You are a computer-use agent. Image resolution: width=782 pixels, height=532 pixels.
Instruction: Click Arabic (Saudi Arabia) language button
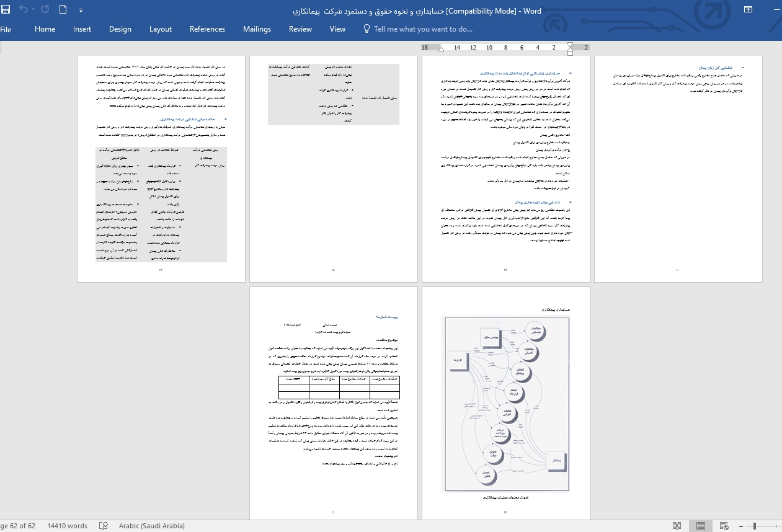[x=151, y=526]
